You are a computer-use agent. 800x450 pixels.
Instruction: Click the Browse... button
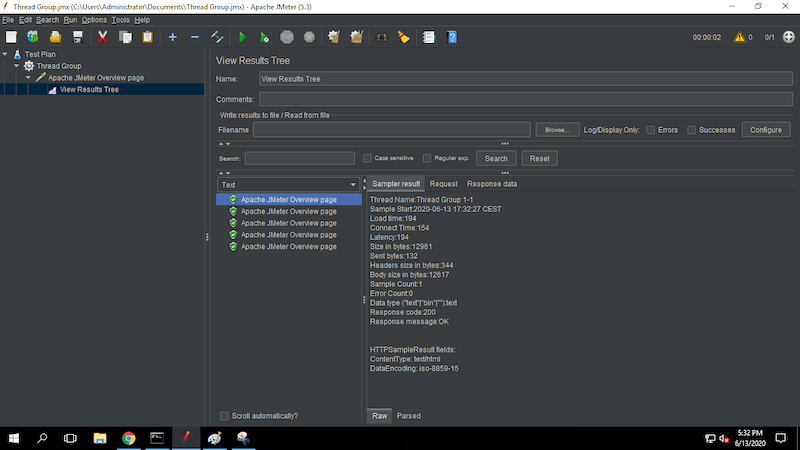tap(557, 130)
